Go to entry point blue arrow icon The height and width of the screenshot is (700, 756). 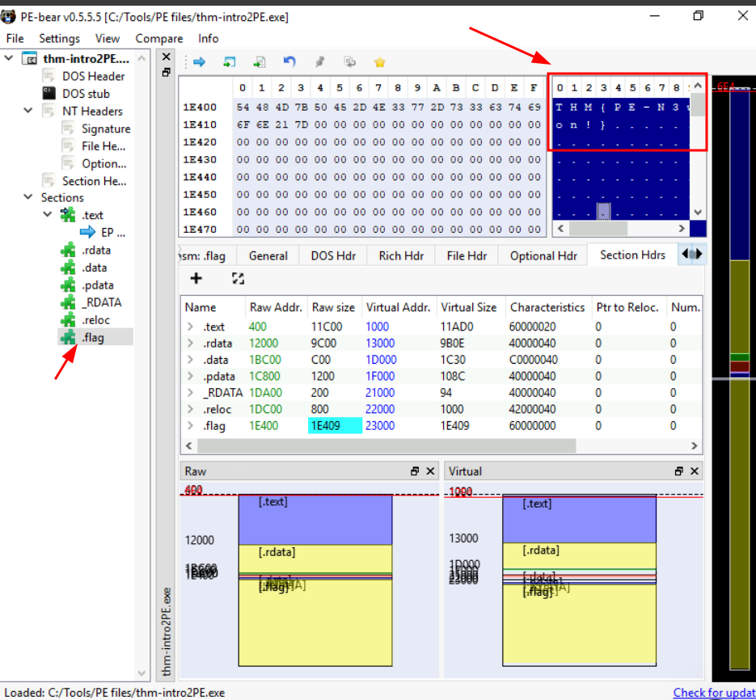tap(199, 61)
